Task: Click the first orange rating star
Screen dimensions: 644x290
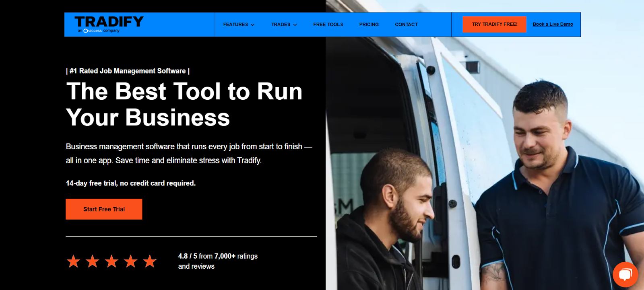Action: [73, 261]
